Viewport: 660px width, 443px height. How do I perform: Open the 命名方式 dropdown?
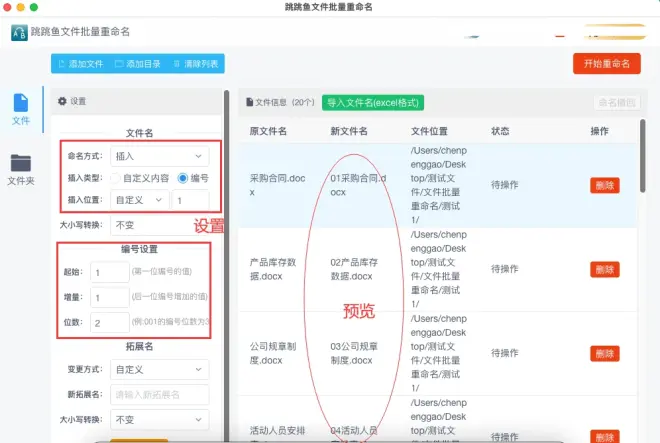(160, 156)
